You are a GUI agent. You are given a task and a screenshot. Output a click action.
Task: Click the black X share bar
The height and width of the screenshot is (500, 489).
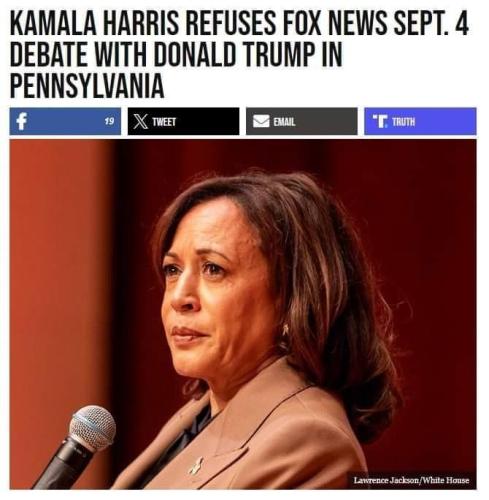point(183,121)
